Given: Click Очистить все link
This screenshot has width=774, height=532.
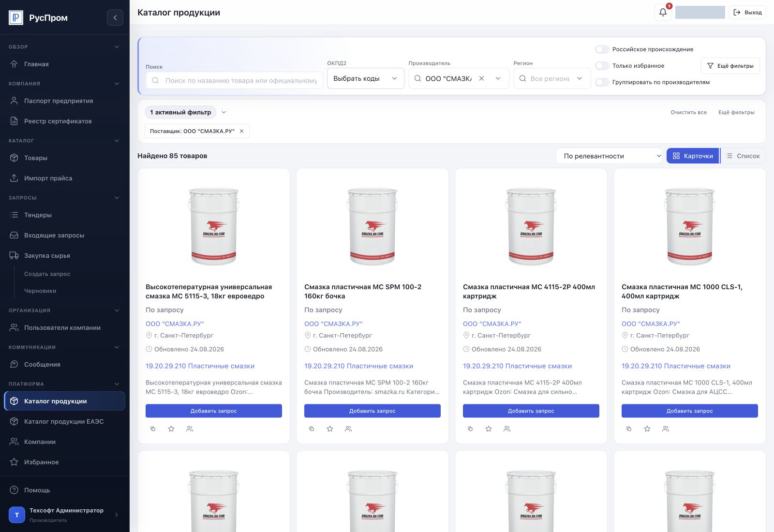Looking at the screenshot, I should tap(688, 112).
